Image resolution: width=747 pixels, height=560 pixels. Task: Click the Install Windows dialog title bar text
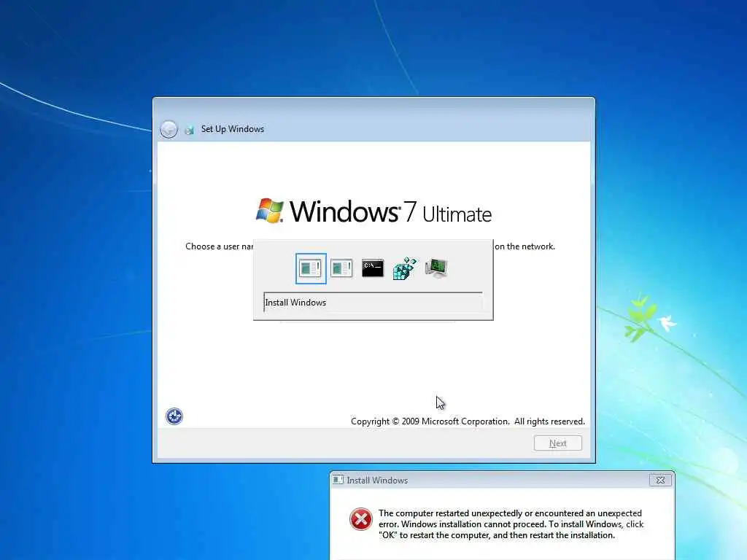377,481
